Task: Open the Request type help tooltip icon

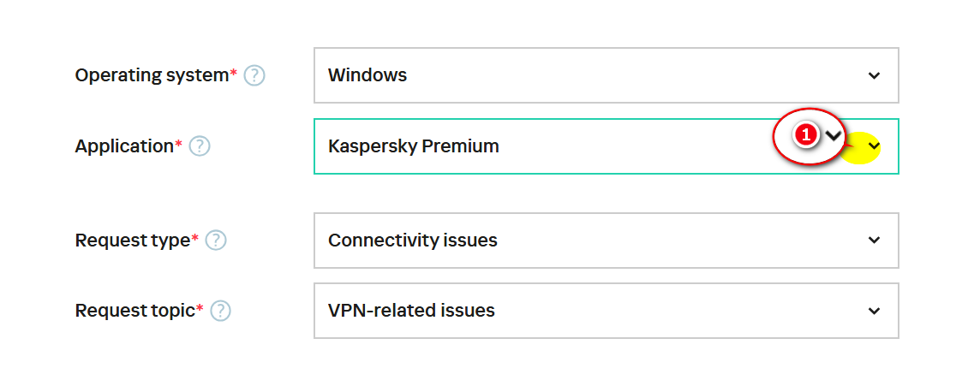Action: [x=216, y=241]
